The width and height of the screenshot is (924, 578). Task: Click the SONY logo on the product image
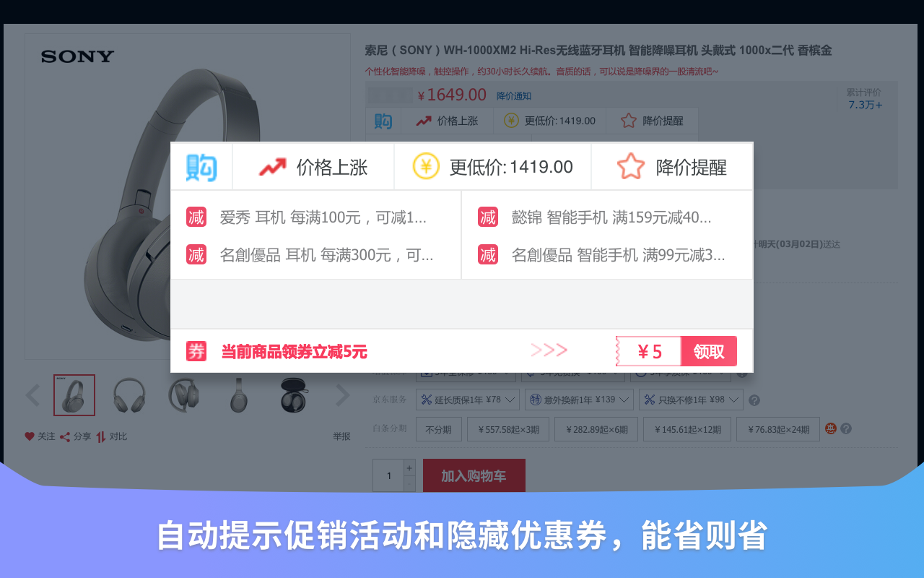tap(78, 56)
